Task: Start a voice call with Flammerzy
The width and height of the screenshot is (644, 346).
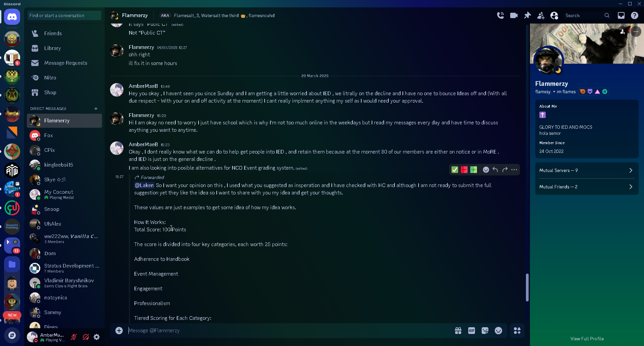Action: tap(500, 15)
